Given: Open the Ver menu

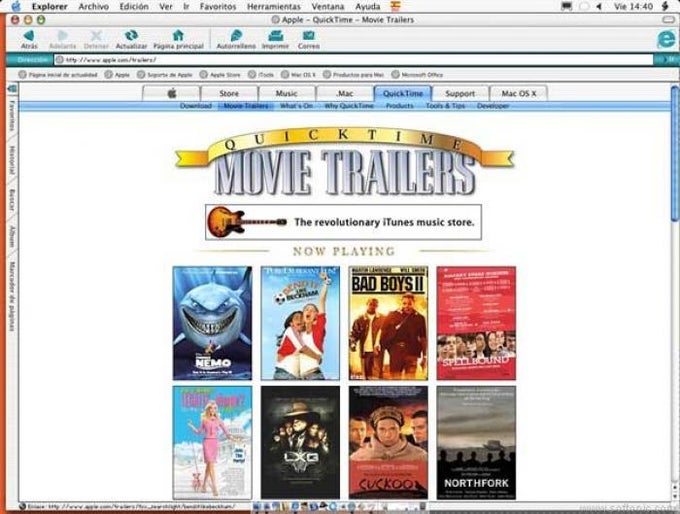Looking at the screenshot, I should [x=166, y=7].
